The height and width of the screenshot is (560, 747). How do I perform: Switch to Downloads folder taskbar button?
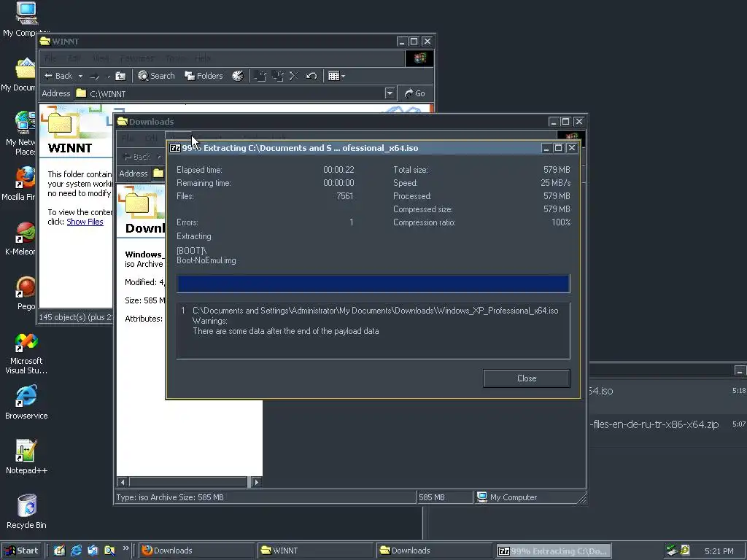tap(435, 551)
